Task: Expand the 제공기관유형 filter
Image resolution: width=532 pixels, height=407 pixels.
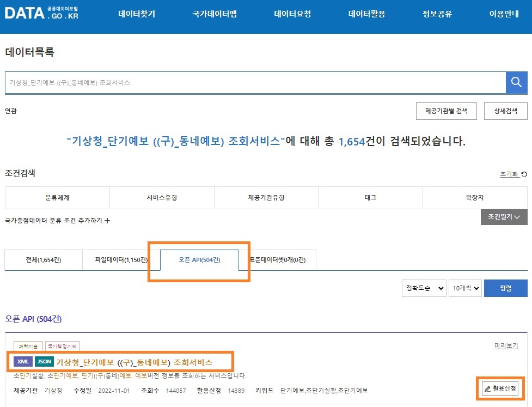Action: (266, 198)
